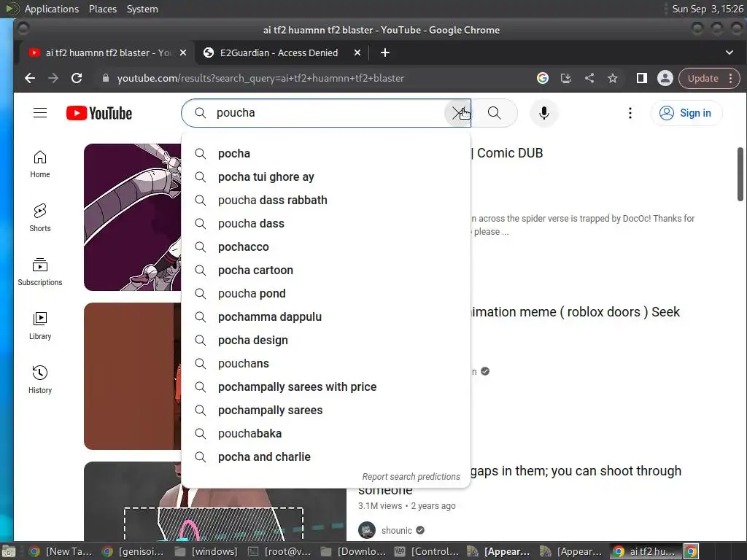Select the bare 'poucha dass' suggestion
The image size is (747, 560).
tap(326, 223)
